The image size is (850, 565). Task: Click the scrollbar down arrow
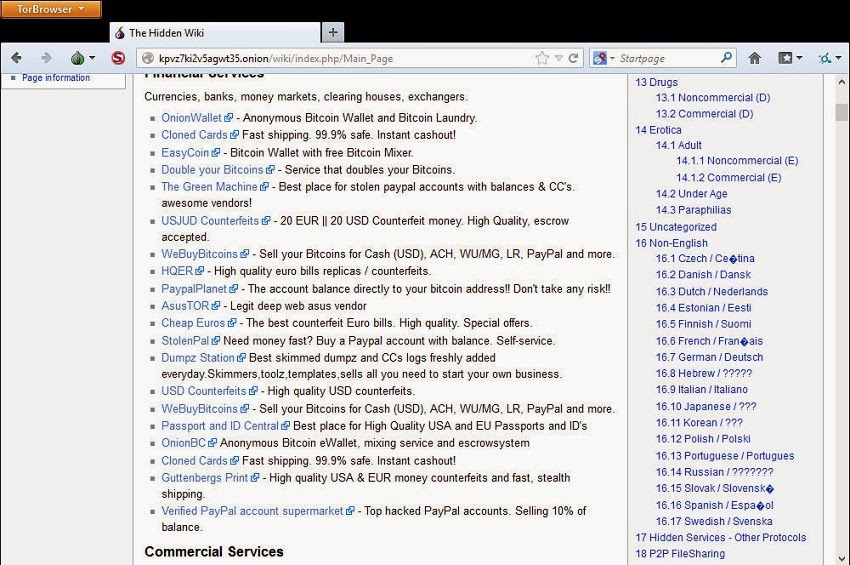point(841,557)
